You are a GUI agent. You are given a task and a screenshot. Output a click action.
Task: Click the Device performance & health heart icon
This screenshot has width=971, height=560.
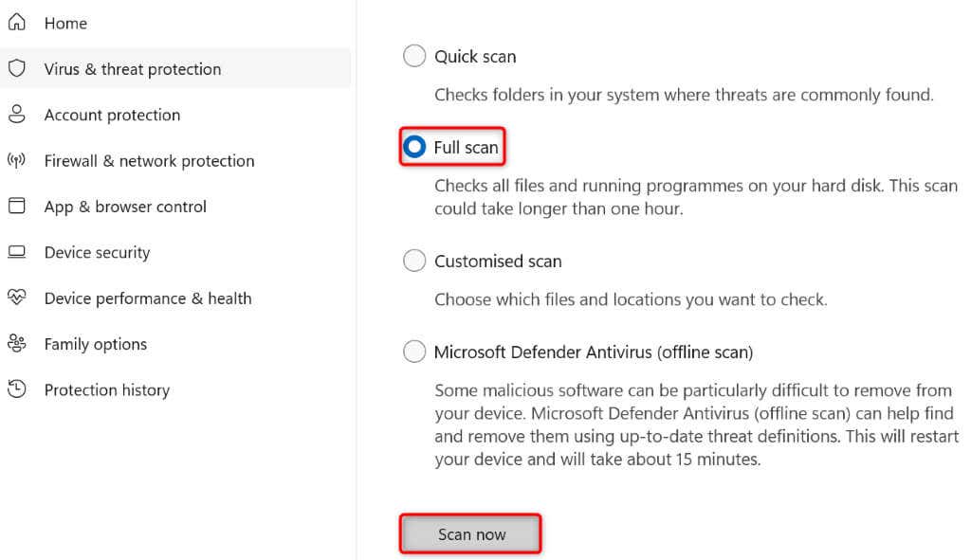click(x=16, y=298)
